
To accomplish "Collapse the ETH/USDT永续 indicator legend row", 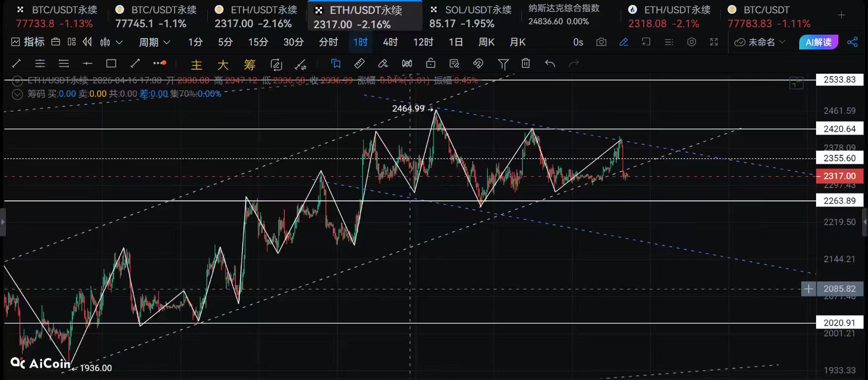I will point(17,80).
